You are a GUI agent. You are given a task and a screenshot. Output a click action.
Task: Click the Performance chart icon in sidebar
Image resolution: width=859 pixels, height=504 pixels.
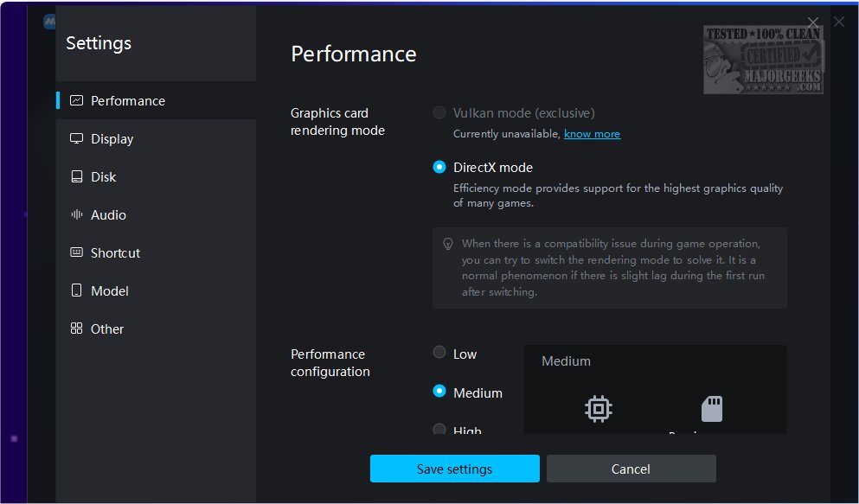tap(76, 100)
